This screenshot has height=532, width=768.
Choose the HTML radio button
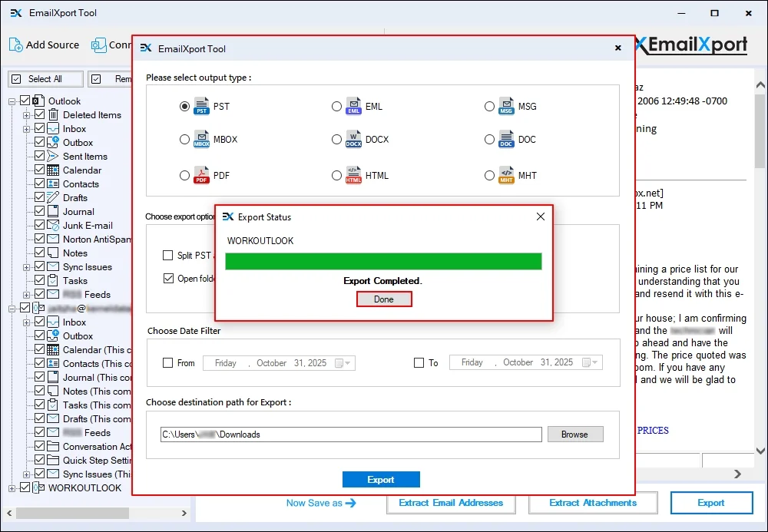pyautogui.click(x=336, y=175)
